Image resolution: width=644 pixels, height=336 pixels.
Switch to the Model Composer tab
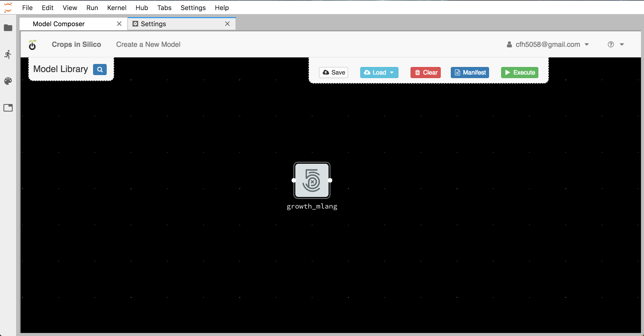[73, 24]
